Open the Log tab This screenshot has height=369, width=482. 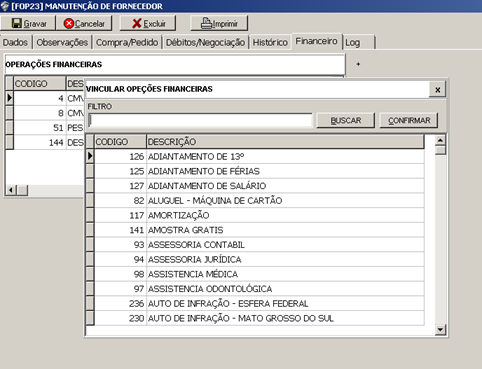click(x=358, y=42)
